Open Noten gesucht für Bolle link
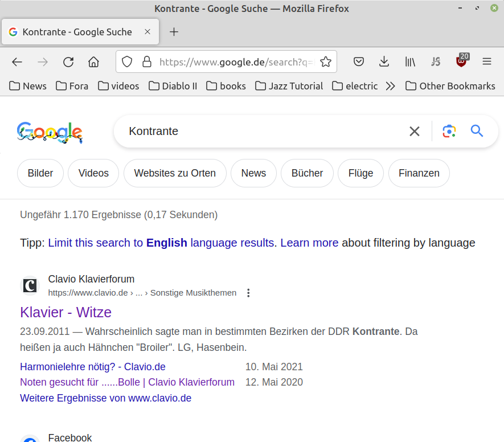This screenshot has width=504, height=442. (128, 382)
